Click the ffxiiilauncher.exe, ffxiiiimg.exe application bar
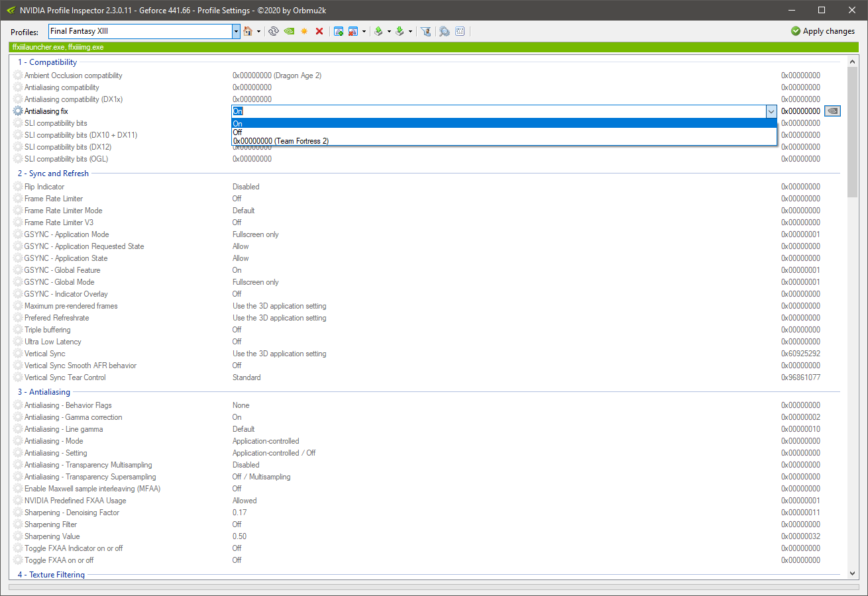 coord(433,47)
